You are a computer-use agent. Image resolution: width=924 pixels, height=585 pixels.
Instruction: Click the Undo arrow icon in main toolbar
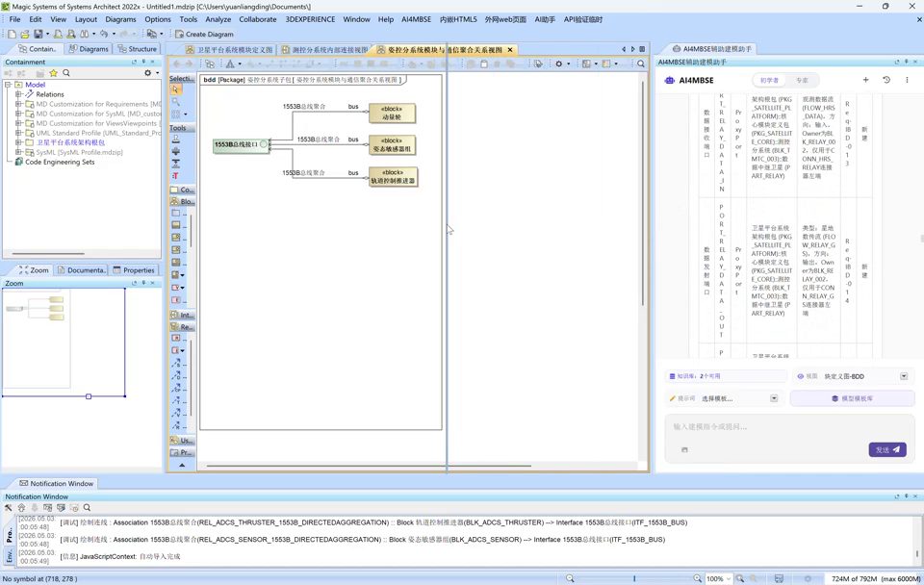(104, 35)
